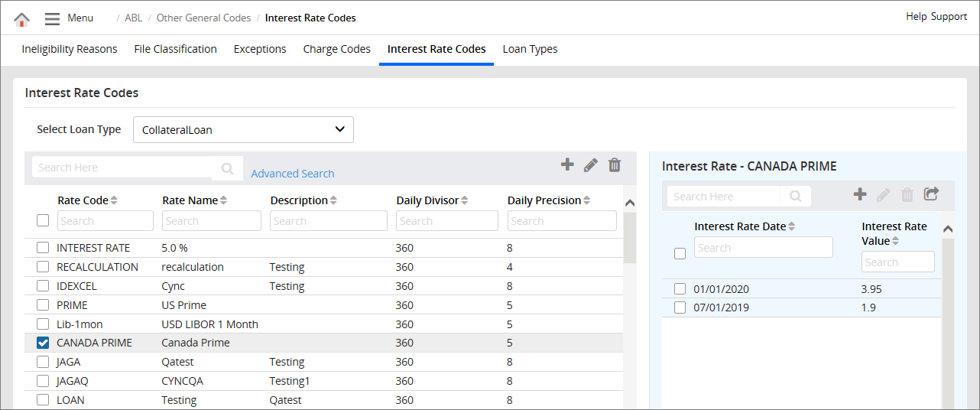Image resolution: width=980 pixels, height=410 pixels.
Task: Open the Charge Codes tab
Action: pos(336,49)
